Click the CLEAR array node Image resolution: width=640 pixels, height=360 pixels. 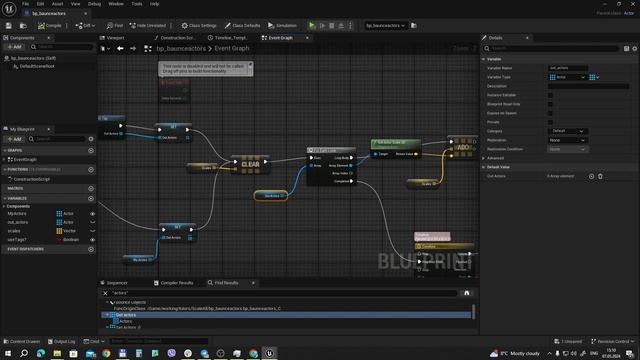click(x=250, y=164)
